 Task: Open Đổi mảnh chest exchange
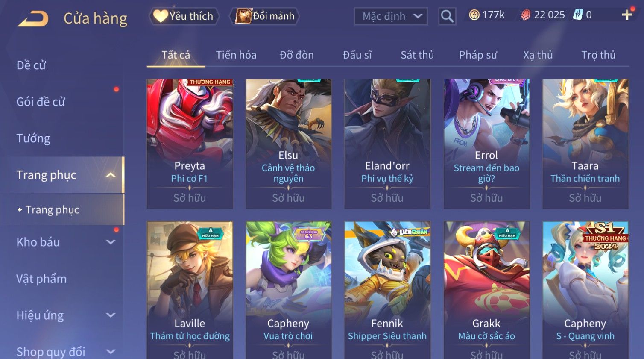coord(265,16)
